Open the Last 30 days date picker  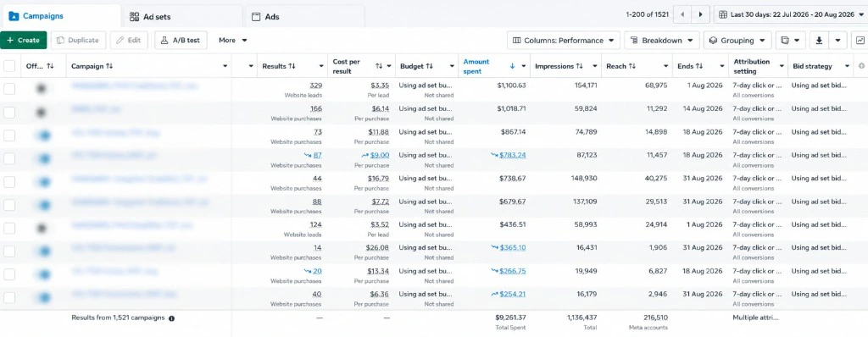[791, 14]
